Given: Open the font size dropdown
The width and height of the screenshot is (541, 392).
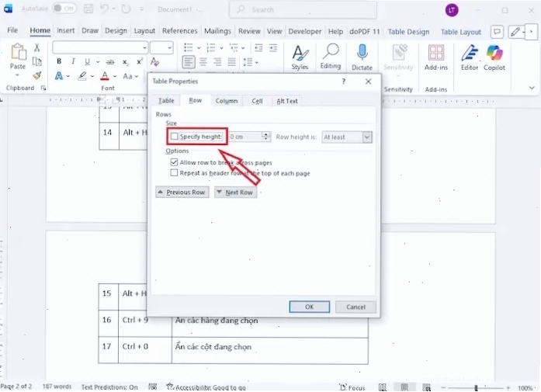Looking at the screenshot, I should (x=169, y=48).
